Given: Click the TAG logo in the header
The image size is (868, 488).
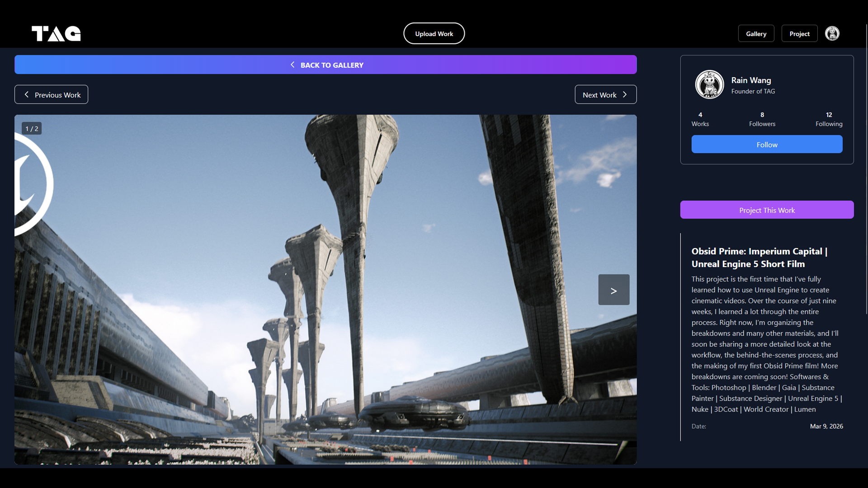Looking at the screenshot, I should [x=56, y=33].
